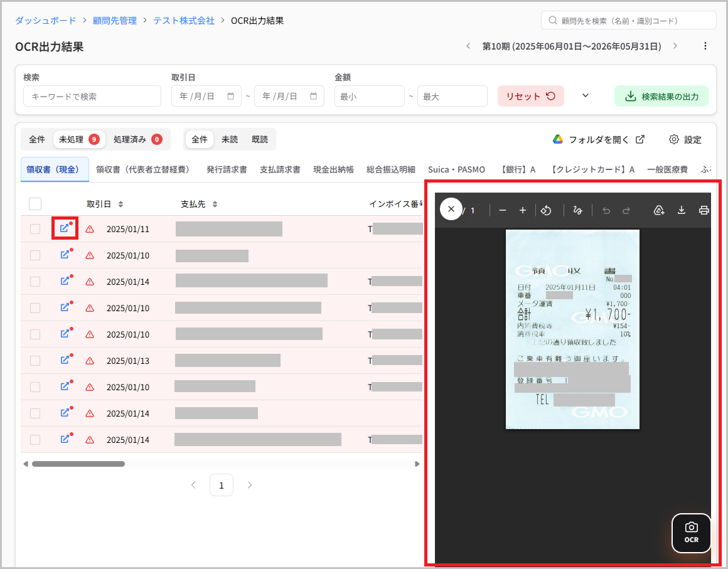Switch to 現金出納帳 tab
This screenshot has height=569, width=728.
(333, 169)
